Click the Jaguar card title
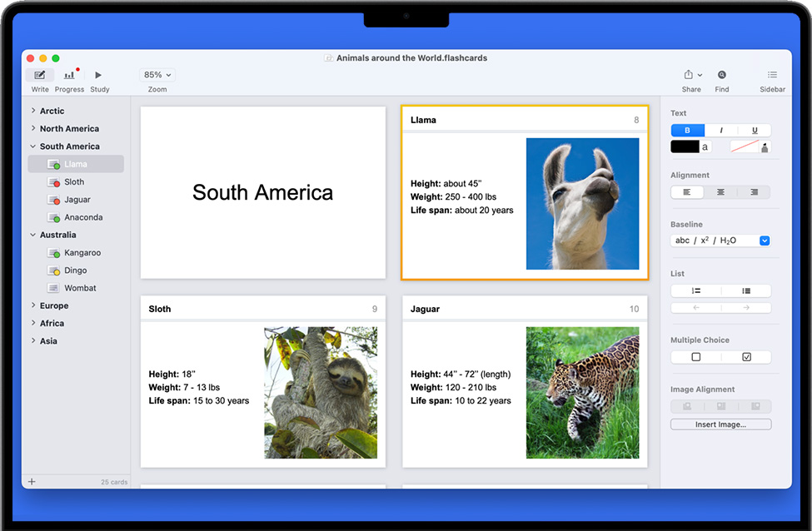Screen dimensions: 812x531 pyautogui.click(x=426, y=309)
